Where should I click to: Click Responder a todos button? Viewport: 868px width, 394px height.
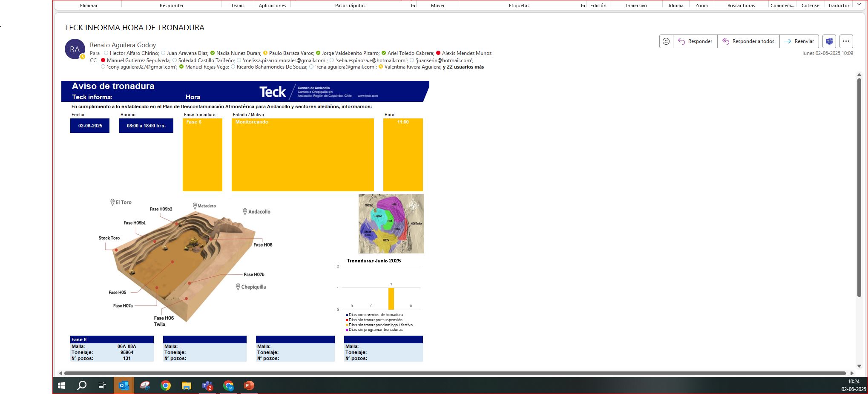(x=748, y=41)
